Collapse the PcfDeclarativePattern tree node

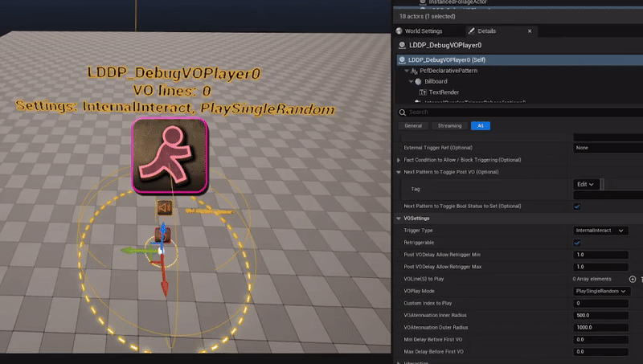407,71
